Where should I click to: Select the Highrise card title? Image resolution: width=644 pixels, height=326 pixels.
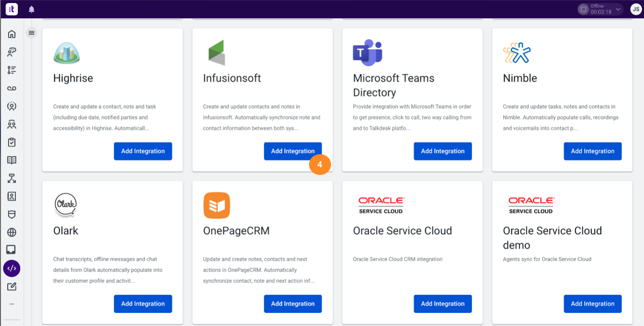tap(73, 78)
